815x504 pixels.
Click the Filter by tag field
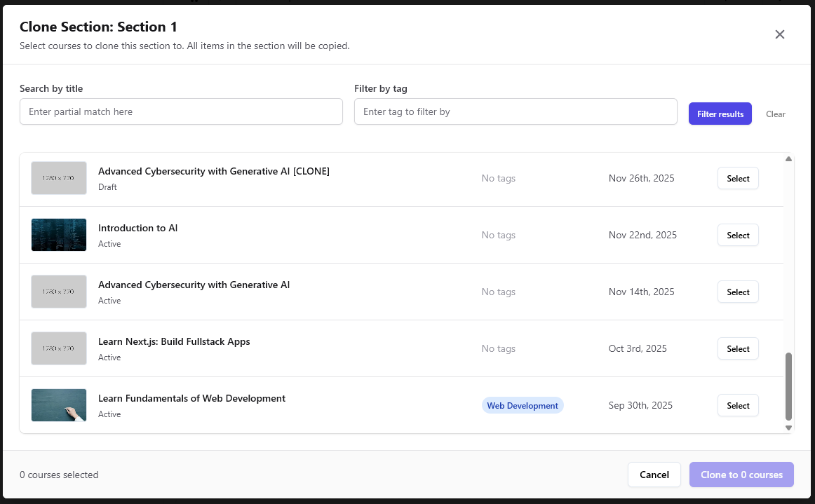tap(515, 111)
